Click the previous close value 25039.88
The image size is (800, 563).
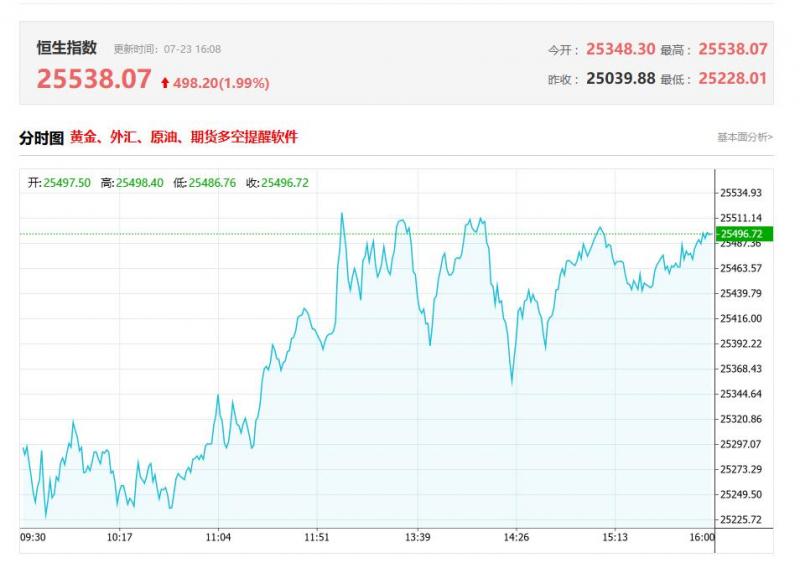tap(620, 78)
